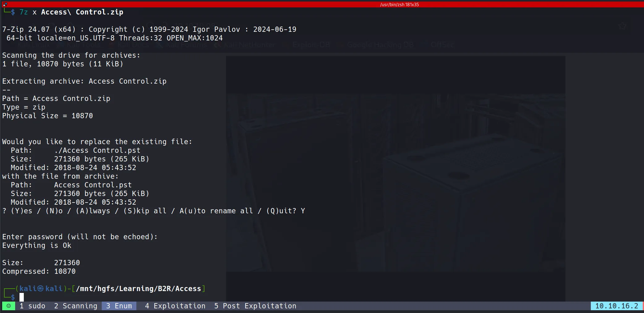Image resolution: width=644 pixels, height=313 pixels.
Task: Click the 7z command at top prompt
Action: pos(23,12)
